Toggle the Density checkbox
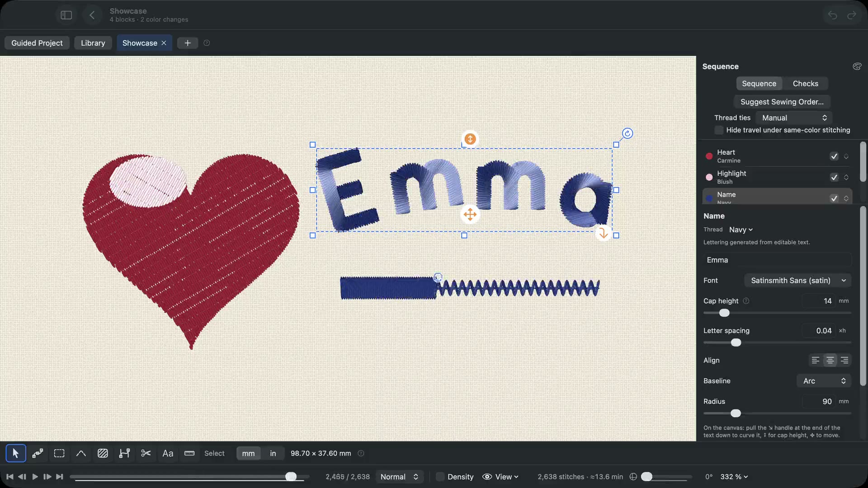Viewport: 868px width, 488px height. point(440,477)
